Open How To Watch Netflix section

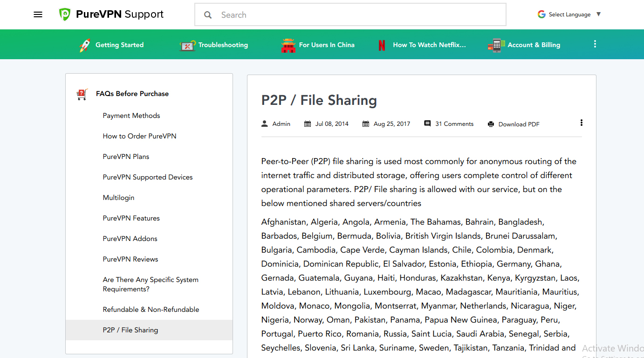(x=429, y=45)
